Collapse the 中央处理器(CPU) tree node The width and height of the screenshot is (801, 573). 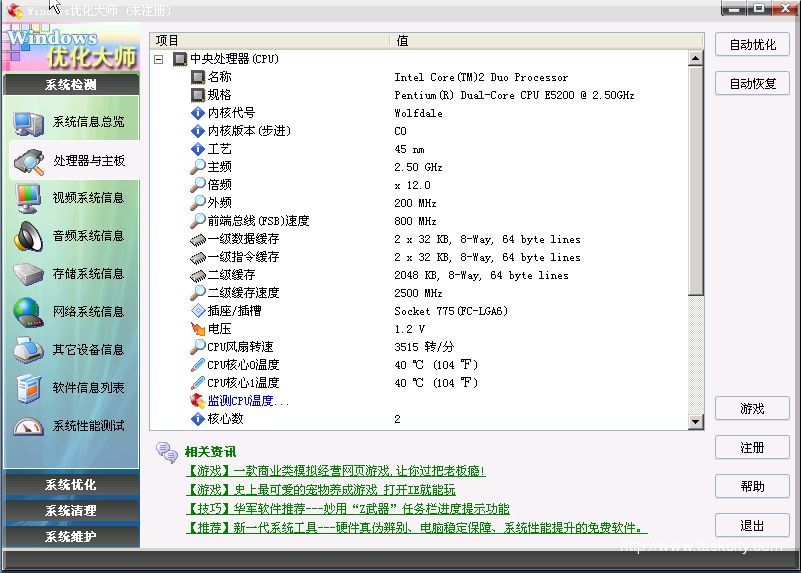(159, 59)
